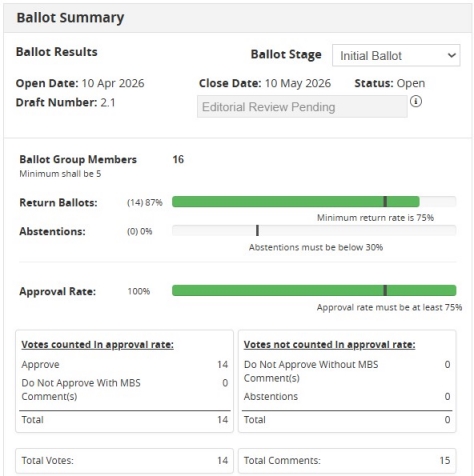474x476 pixels.
Task: Click the Ballot Group Members count 16
Action: point(178,159)
